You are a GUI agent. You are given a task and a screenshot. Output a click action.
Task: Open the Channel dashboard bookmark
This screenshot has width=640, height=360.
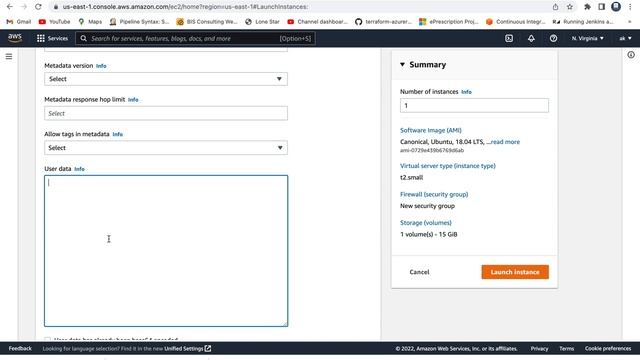pyautogui.click(x=317, y=22)
